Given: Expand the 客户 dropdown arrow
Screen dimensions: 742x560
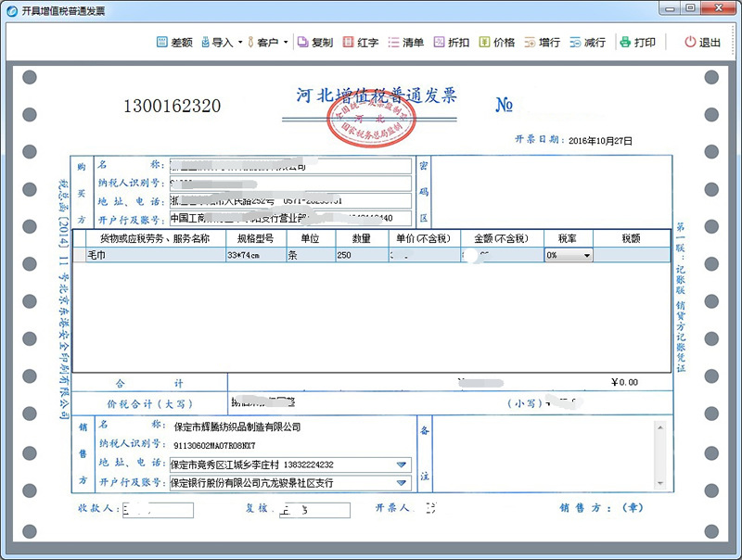Looking at the screenshot, I should coord(286,42).
